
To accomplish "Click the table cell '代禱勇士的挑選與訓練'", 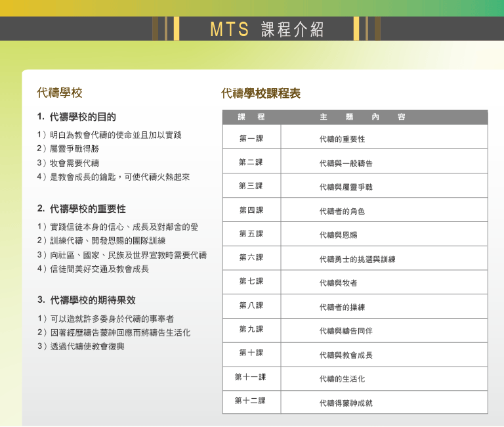I will (x=358, y=259).
